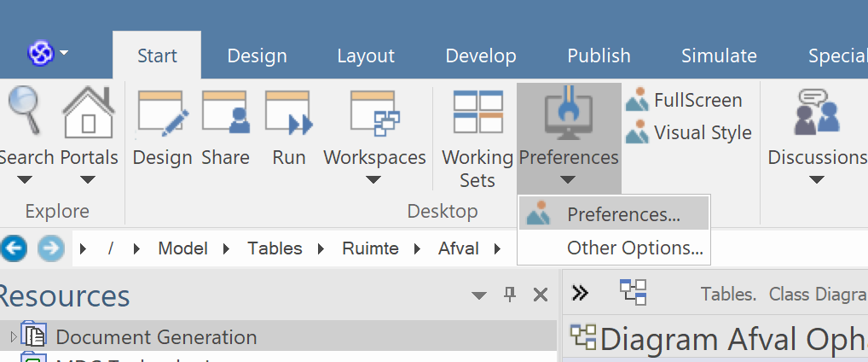The image size is (868, 362).
Task: Open Visual Style settings
Action: (x=637, y=133)
